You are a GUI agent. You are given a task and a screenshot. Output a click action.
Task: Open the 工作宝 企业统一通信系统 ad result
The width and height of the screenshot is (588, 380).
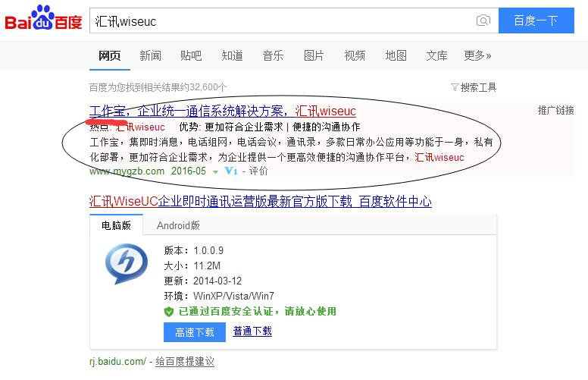(222, 111)
